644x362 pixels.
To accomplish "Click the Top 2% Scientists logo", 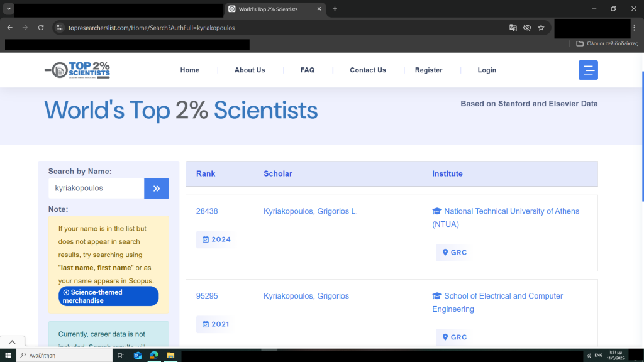I will [x=77, y=70].
